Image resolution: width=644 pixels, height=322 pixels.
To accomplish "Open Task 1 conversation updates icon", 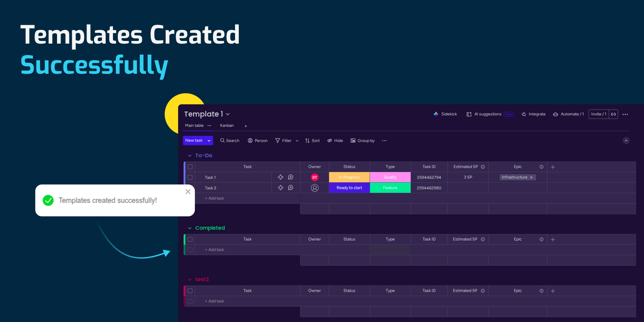I will click(291, 177).
